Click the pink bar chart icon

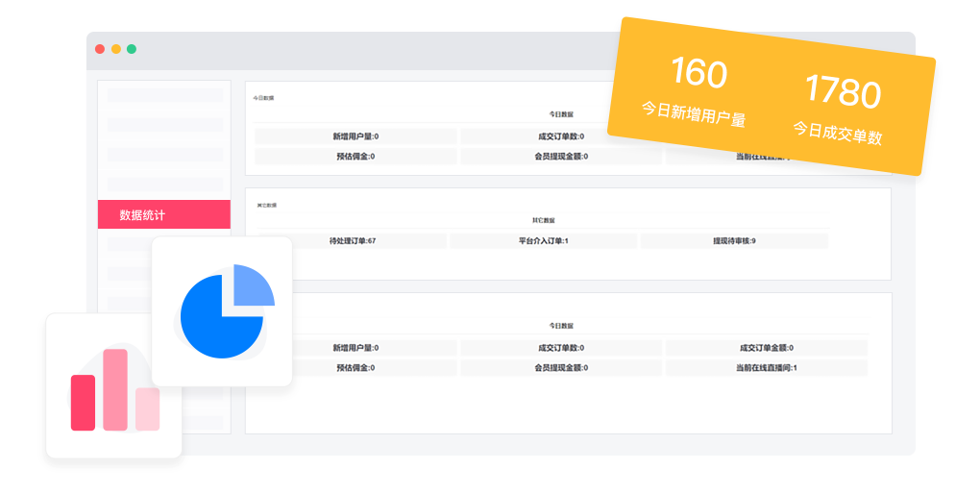[x=113, y=388]
